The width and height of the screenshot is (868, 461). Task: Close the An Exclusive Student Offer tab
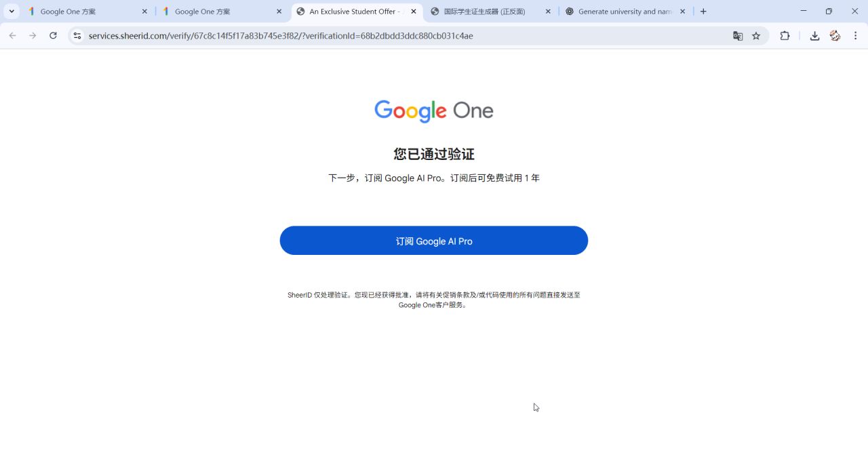click(414, 12)
